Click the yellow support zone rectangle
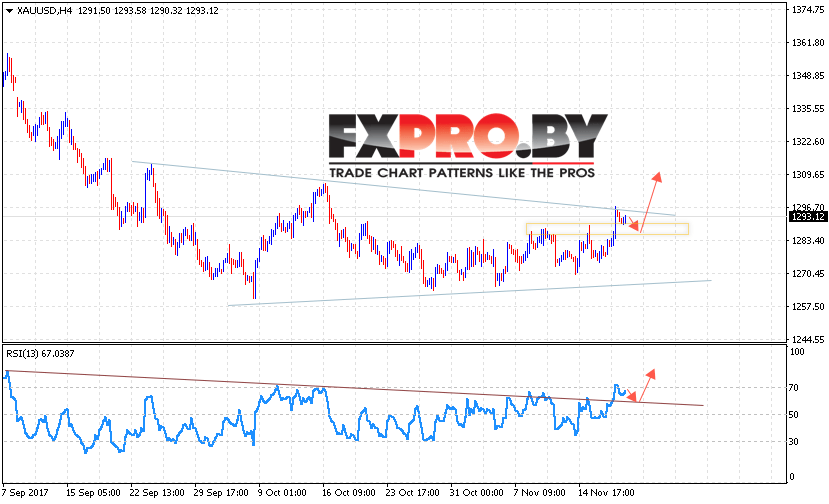This screenshot has width=829, height=504. click(x=607, y=229)
